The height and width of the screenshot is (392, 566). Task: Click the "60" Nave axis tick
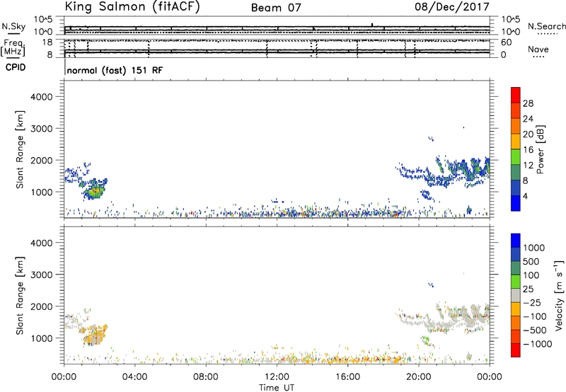[506, 42]
